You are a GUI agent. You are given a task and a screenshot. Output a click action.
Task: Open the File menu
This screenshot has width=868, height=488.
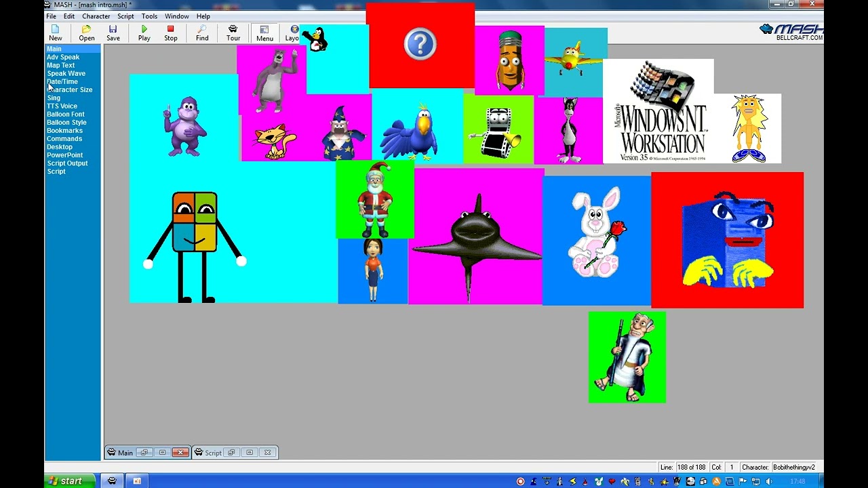[x=51, y=16]
